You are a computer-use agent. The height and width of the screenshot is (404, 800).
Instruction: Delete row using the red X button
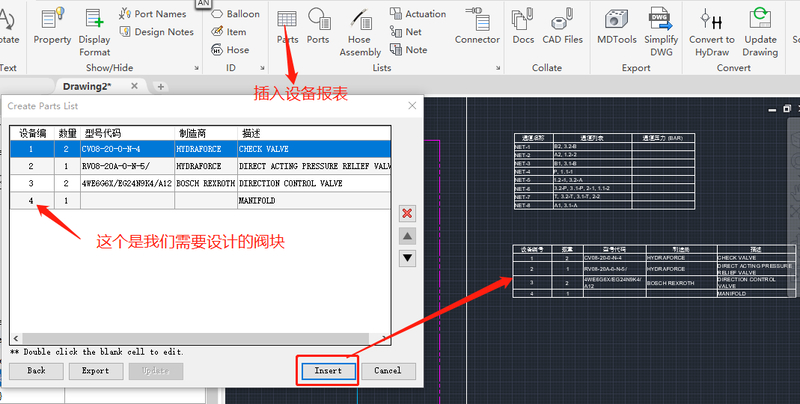point(407,213)
